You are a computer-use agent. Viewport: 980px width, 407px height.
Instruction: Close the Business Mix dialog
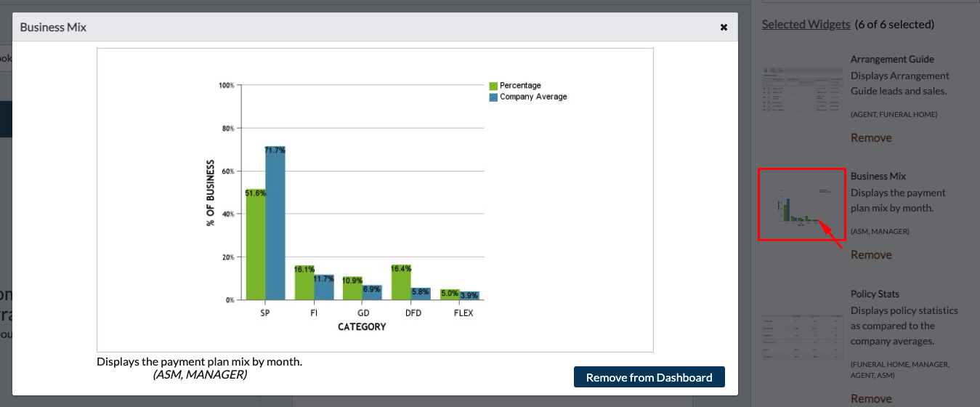724,27
